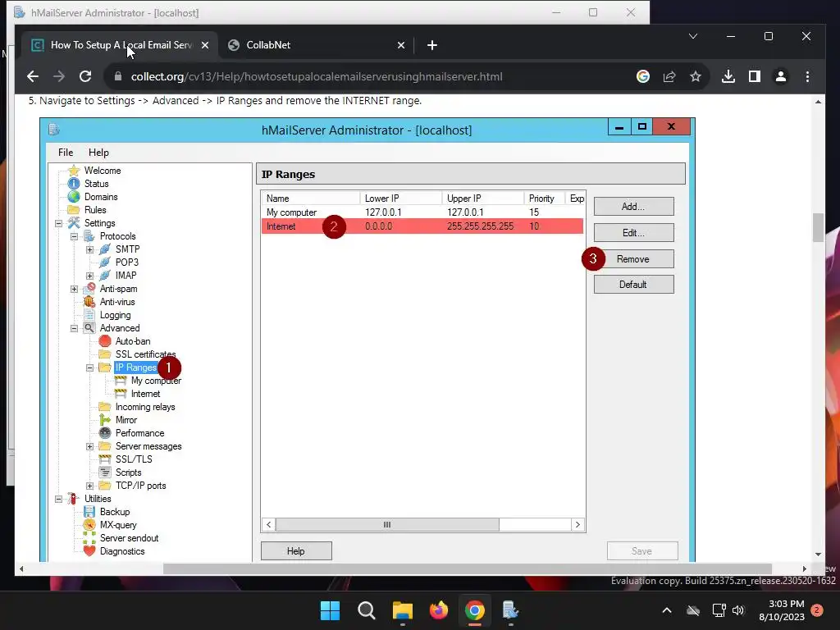Select the Internet row in IP Ranges list

point(422,226)
